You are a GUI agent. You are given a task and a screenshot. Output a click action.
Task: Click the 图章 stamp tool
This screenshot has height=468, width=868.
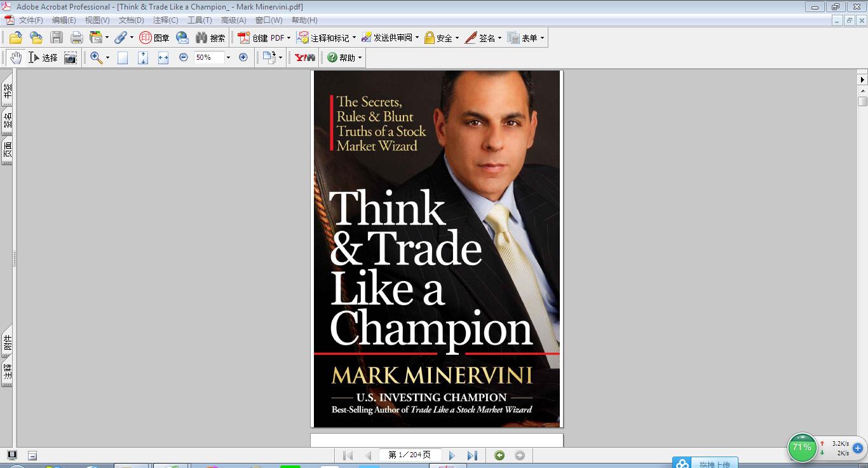[x=154, y=38]
